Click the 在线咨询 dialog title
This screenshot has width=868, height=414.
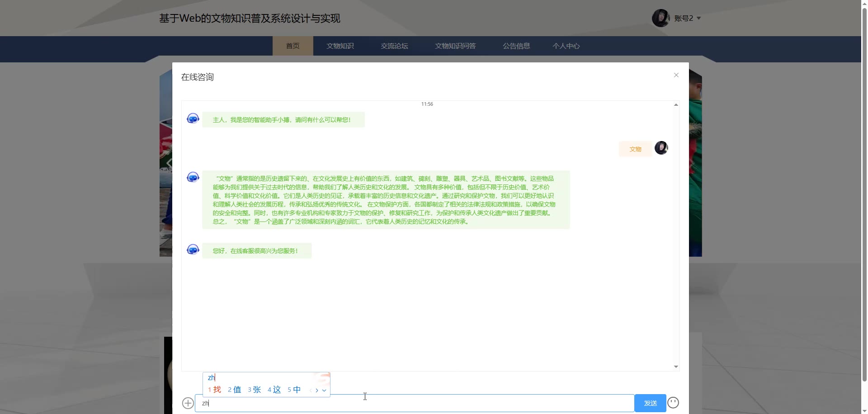[198, 77]
